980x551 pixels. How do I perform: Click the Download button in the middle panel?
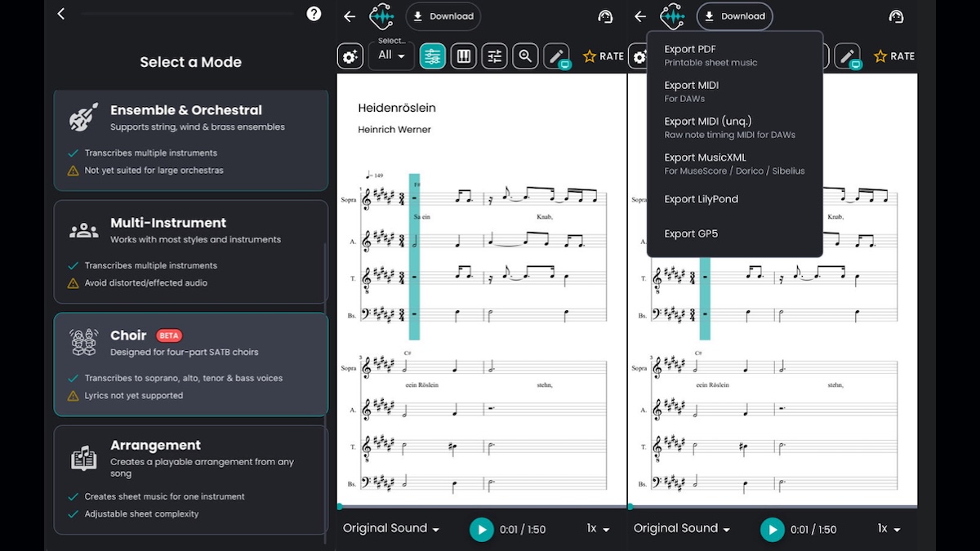[443, 16]
